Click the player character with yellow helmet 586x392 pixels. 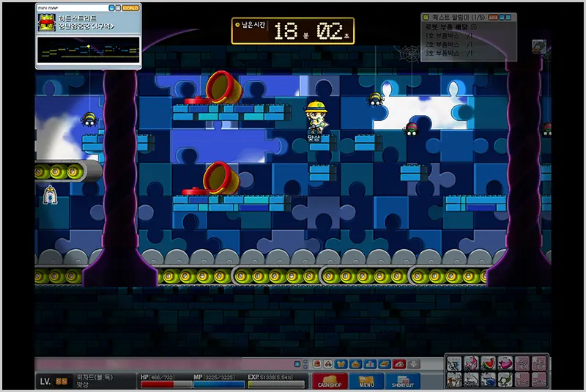click(x=316, y=117)
